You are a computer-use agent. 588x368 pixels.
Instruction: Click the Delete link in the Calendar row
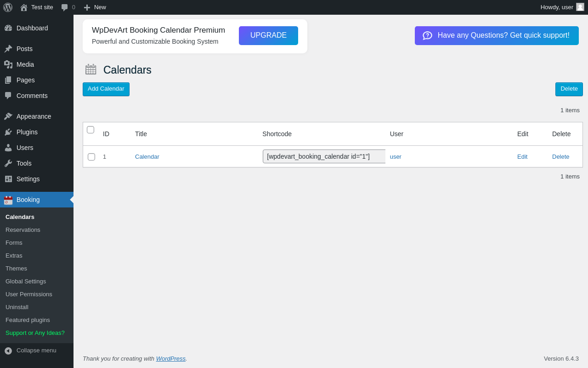click(x=560, y=156)
